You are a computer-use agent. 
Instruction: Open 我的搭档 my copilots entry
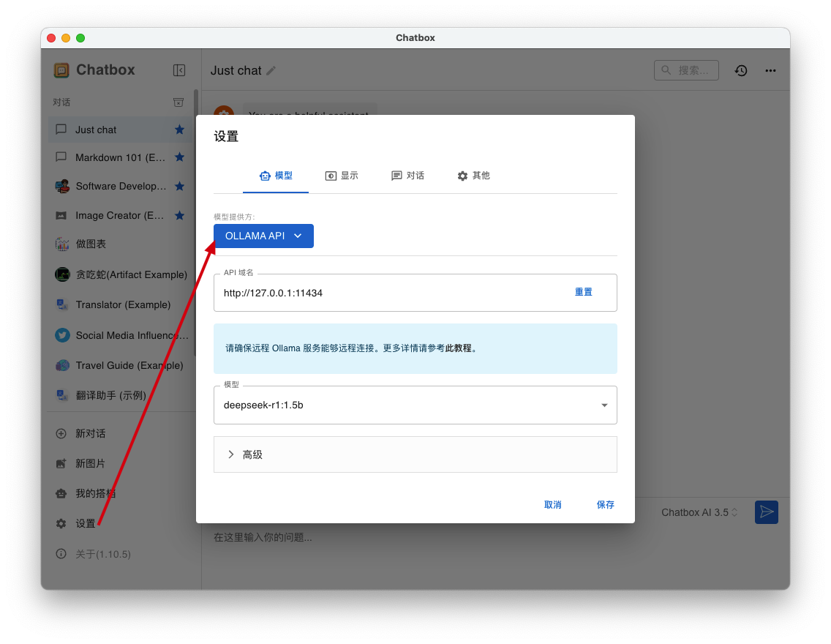120,493
